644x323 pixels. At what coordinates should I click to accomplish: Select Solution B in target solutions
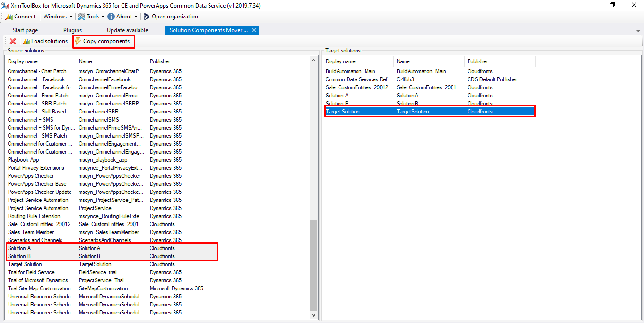click(429, 104)
